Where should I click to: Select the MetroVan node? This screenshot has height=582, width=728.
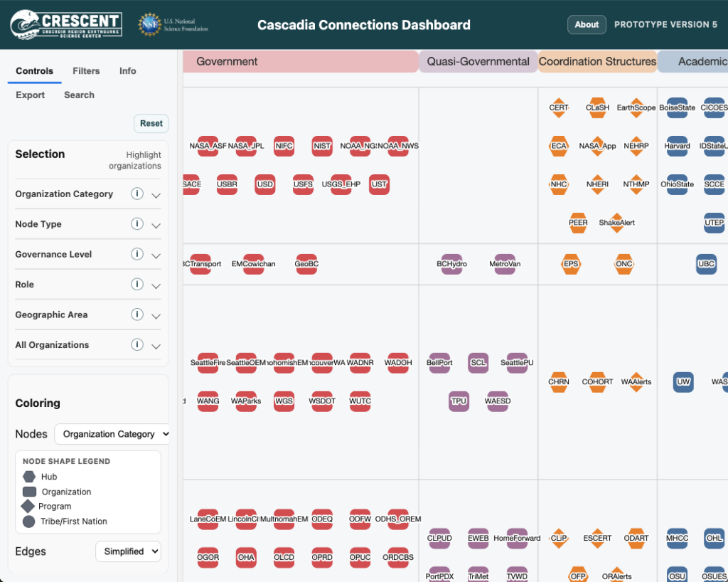[x=505, y=264]
